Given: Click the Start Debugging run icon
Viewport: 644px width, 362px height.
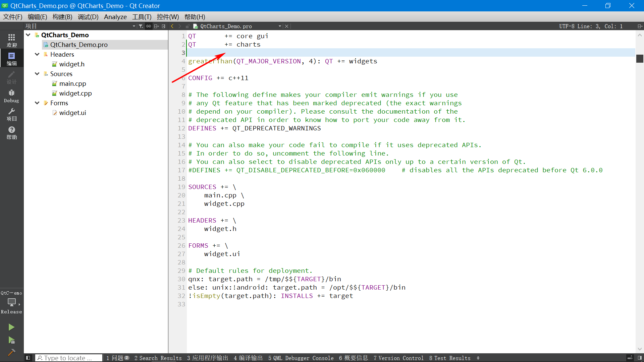Looking at the screenshot, I should 11,341.
